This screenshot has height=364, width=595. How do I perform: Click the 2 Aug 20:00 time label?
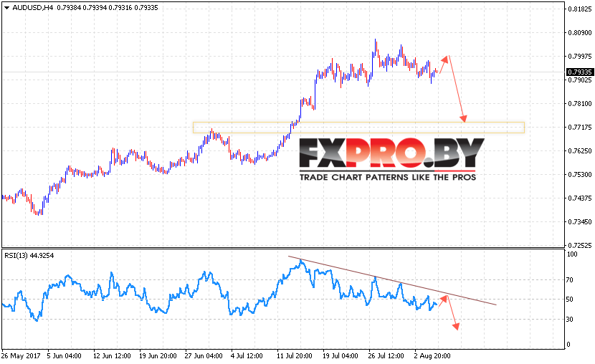tap(432, 356)
